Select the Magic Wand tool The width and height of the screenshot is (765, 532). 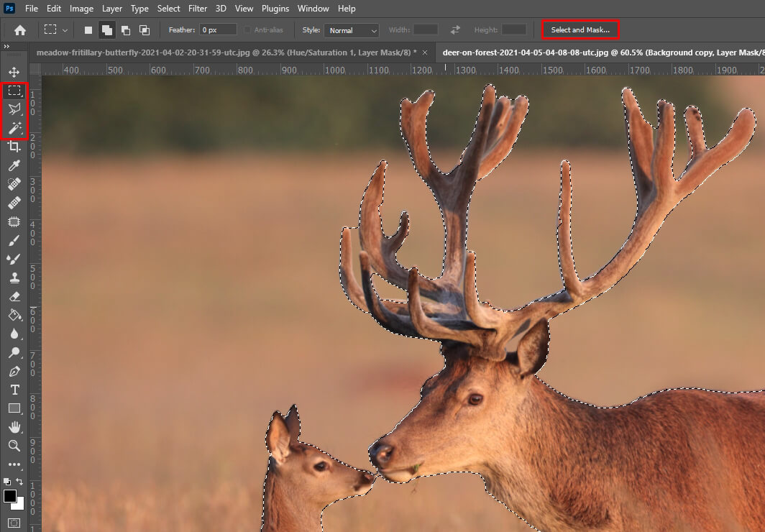pyautogui.click(x=14, y=128)
